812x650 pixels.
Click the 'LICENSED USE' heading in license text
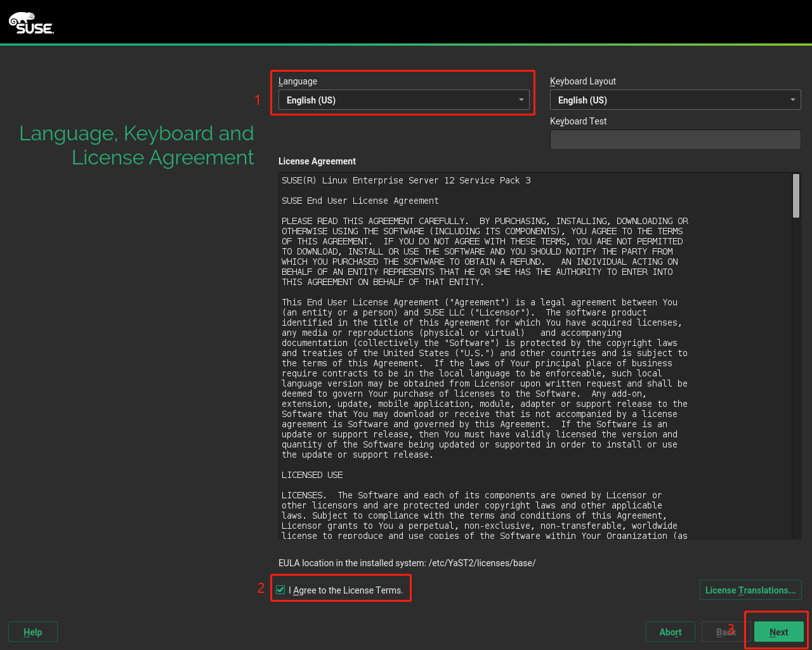[312, 475]
